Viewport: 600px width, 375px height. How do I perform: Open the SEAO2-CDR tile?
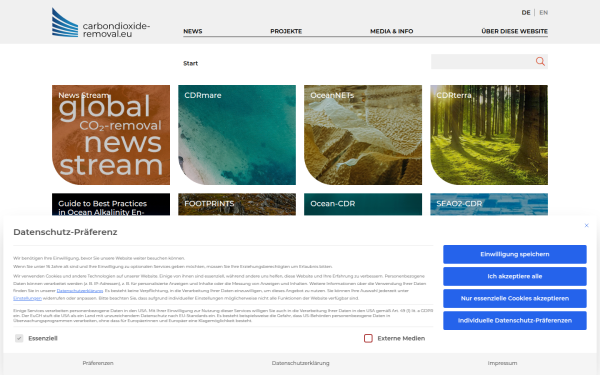(489, 204)
